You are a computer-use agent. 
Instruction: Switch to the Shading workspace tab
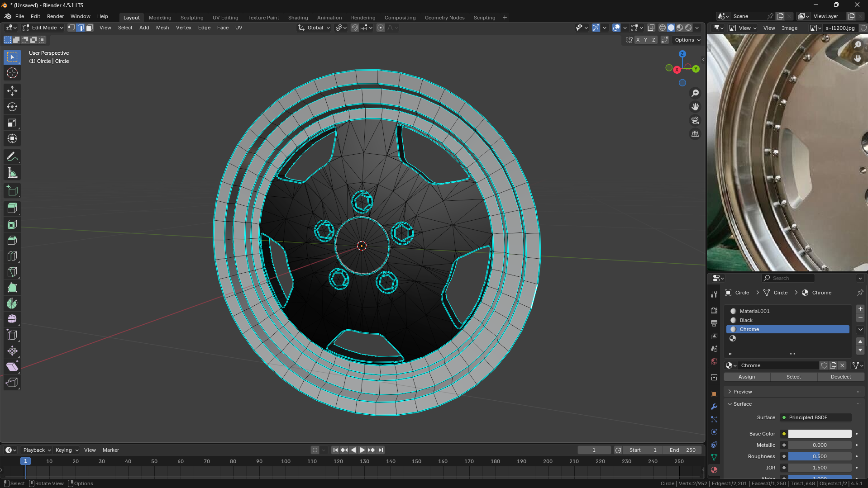click(x=298, y=18)
